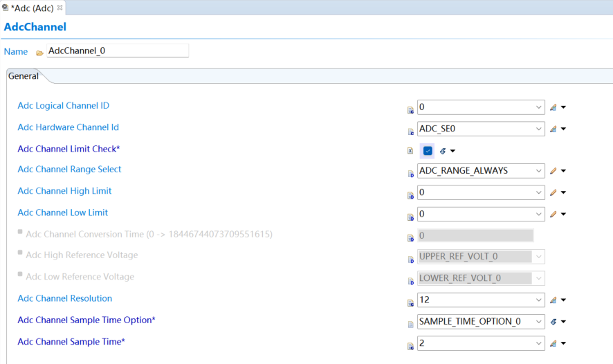613x364 pixels.
Task: Open the arrow menu next to Limit Check icon
Action: click(x=452, y=151)
